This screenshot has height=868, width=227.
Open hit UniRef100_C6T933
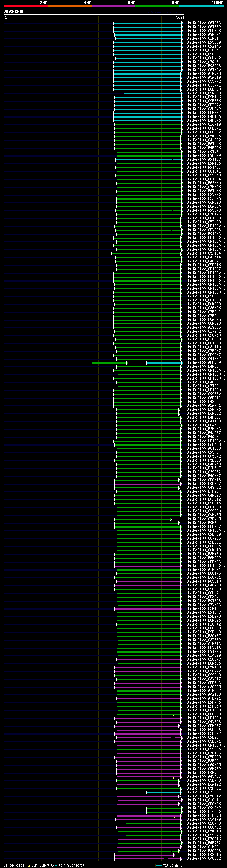[x=204, y=23]
